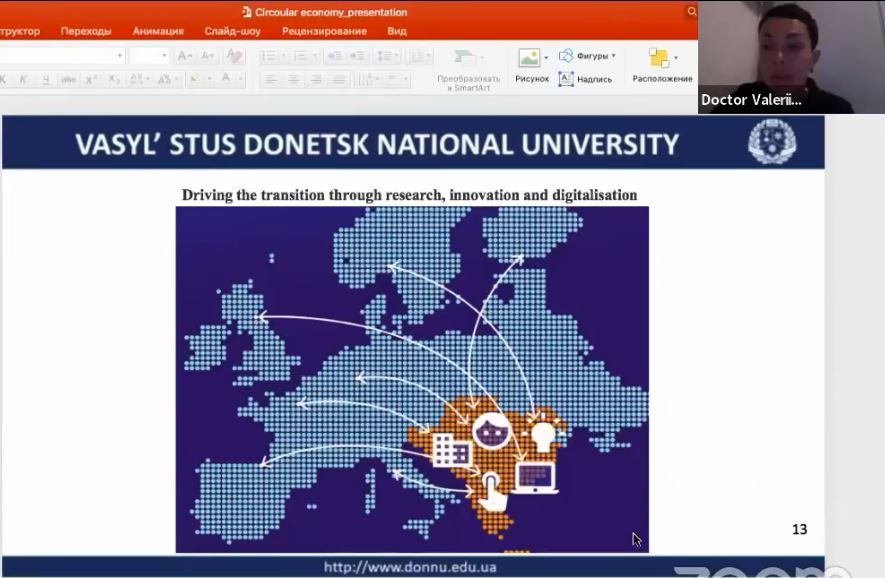Expand the Фигуры dropdown arrow
Image resolution: width=885 pixels, height=578 pixels.
(614, 55)
